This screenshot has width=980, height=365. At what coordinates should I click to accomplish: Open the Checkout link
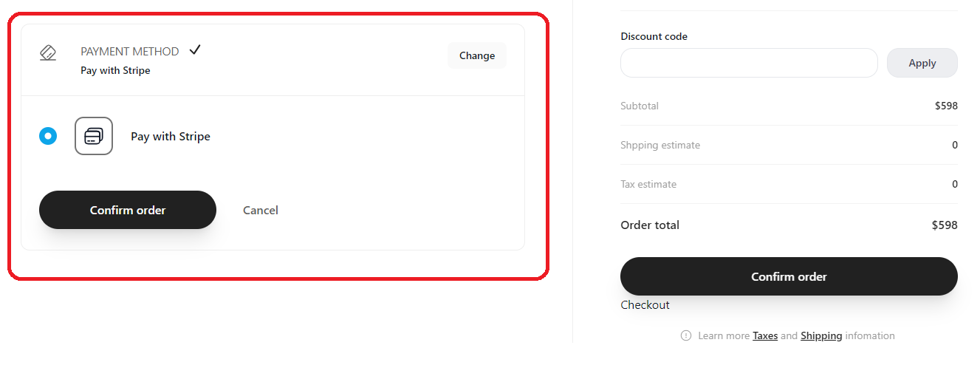(x=645, y=305)
